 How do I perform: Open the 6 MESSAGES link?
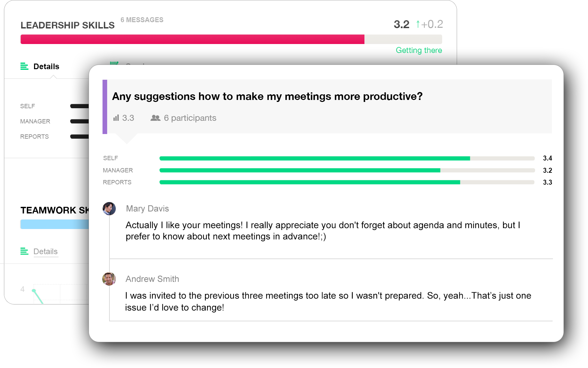[x=142, y=20]
